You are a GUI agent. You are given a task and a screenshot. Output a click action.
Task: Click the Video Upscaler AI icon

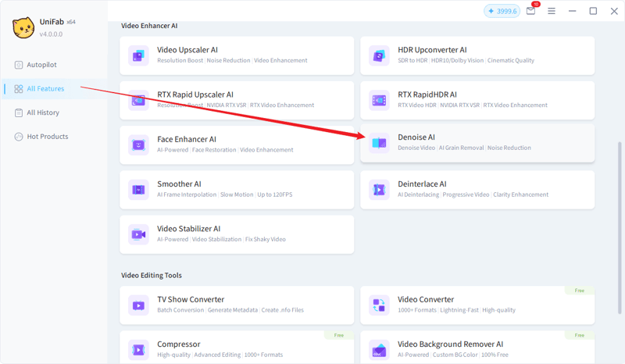[138, 55]
